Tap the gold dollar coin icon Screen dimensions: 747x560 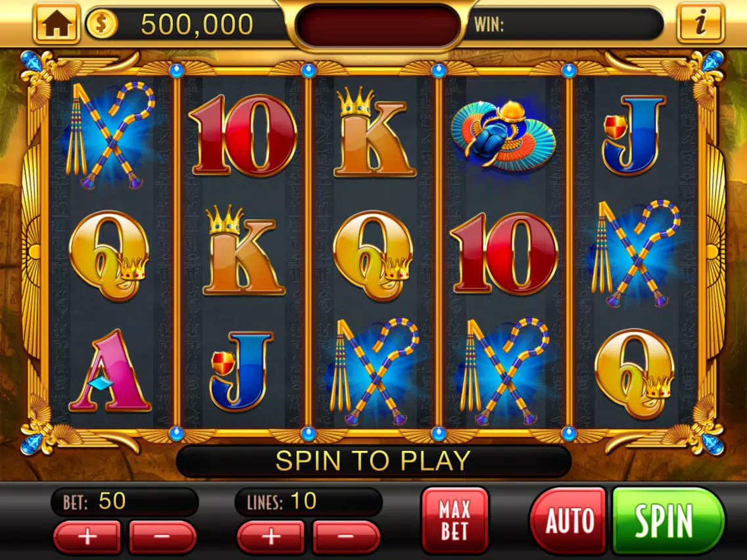(x=101, y=24)
